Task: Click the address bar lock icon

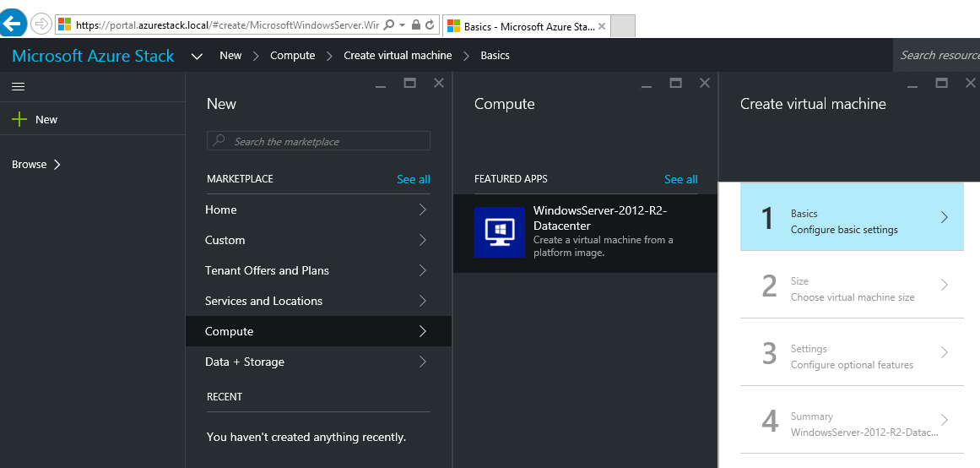Action: point(415,25)
